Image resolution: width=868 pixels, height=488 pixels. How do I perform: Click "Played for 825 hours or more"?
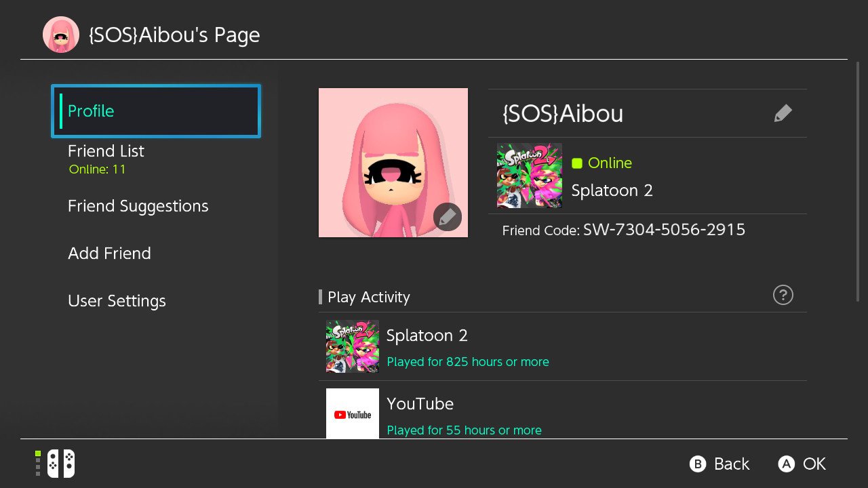point(468,362)
